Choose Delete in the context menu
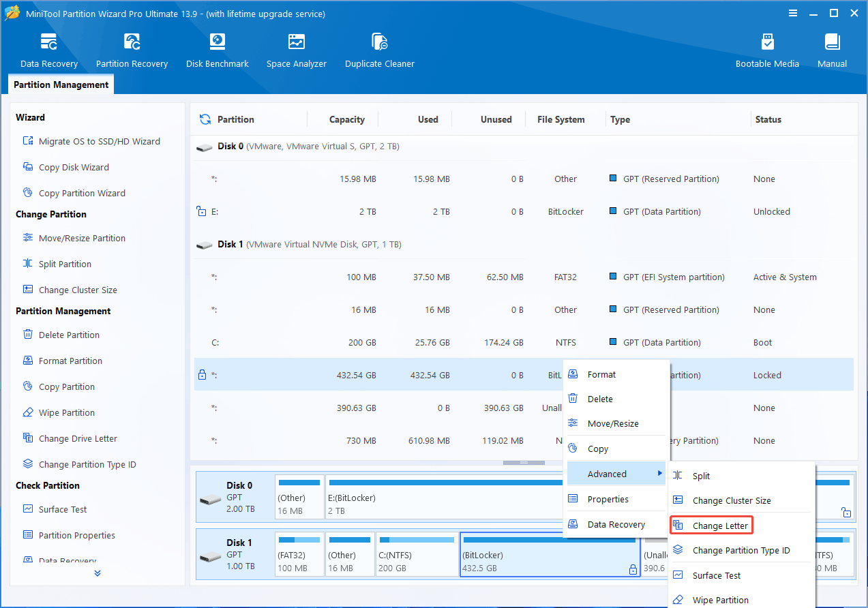Screen dimensions: 868x608 pyautogui.click(x=616, y=399)
